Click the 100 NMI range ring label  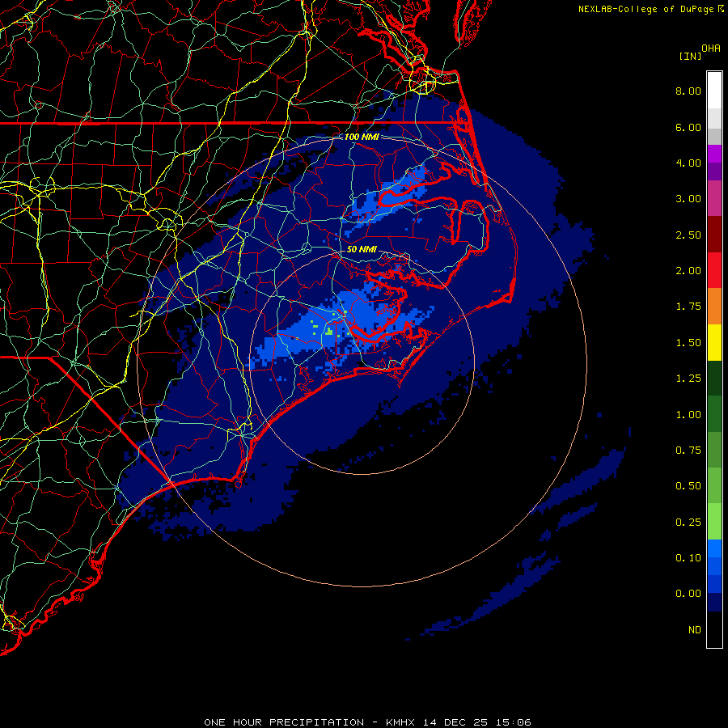362,137
